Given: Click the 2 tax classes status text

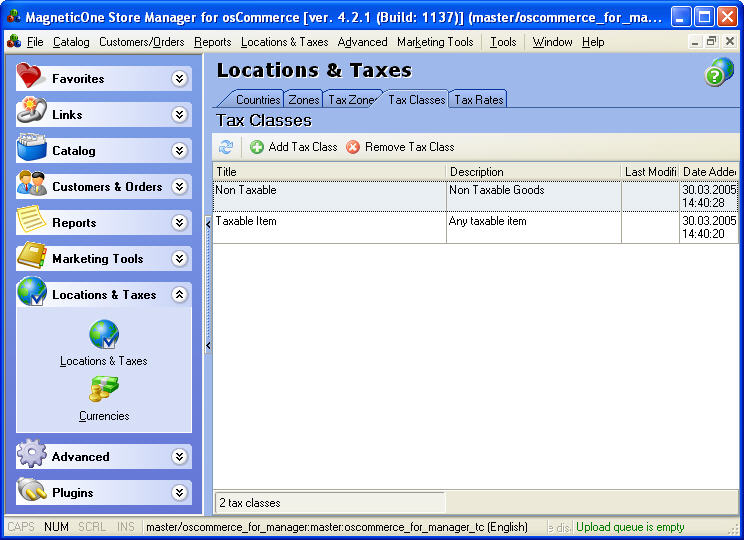Looking at the screenshot, I should [250, 503].
